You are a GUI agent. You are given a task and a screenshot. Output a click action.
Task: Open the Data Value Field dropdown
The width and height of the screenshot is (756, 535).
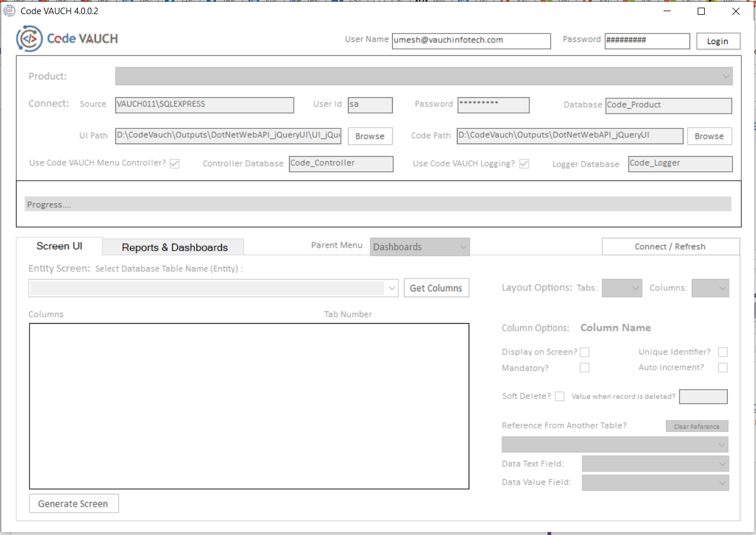[655, 483]
